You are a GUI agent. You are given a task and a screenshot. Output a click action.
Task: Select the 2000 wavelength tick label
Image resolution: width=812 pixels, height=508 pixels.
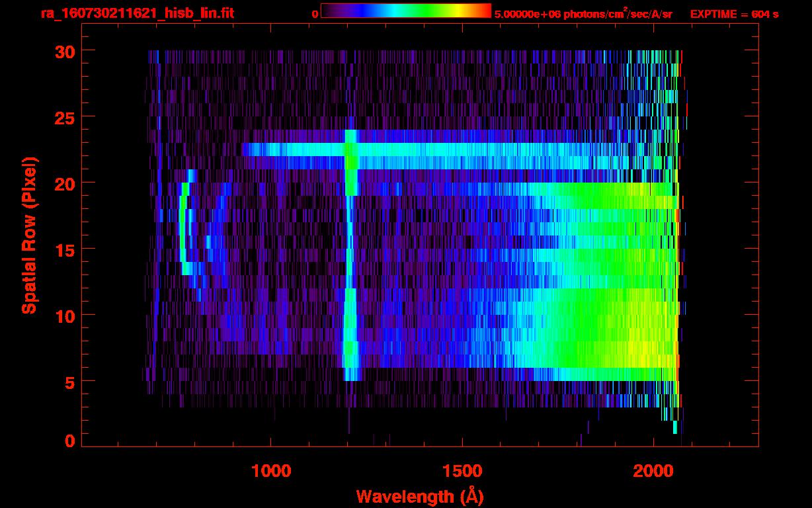[653, 470]
